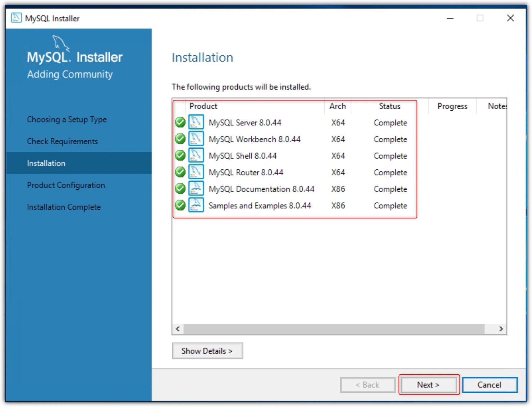Click X86 arch cell of MySQL Documentation
Viewport: 532px width, 407px height.
coord(338,189)
